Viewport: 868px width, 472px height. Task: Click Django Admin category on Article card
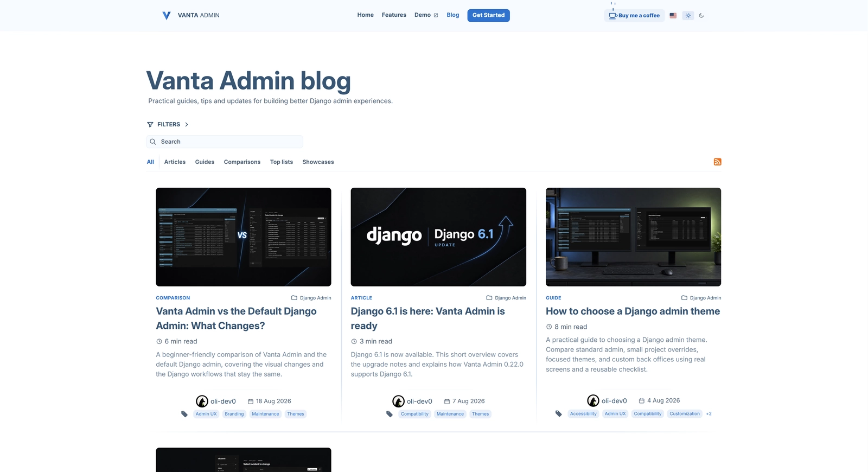510,298
